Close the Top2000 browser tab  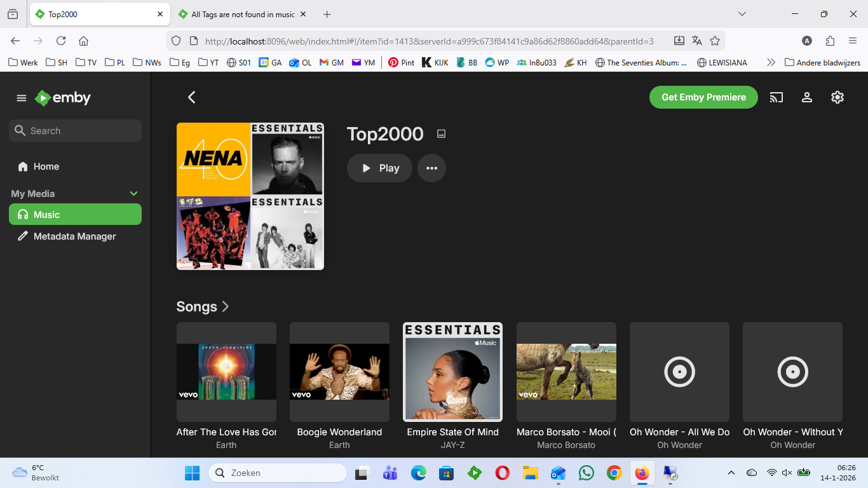(x=160, y=14)
